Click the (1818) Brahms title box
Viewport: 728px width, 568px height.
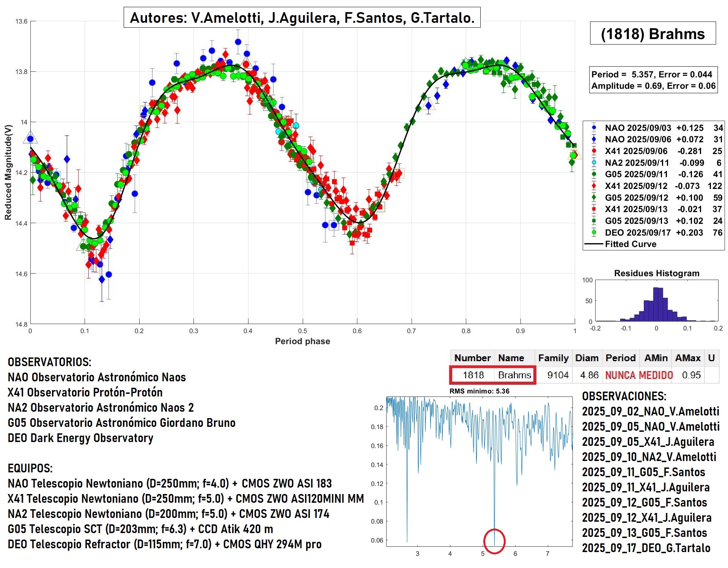[x=653, y=34]
